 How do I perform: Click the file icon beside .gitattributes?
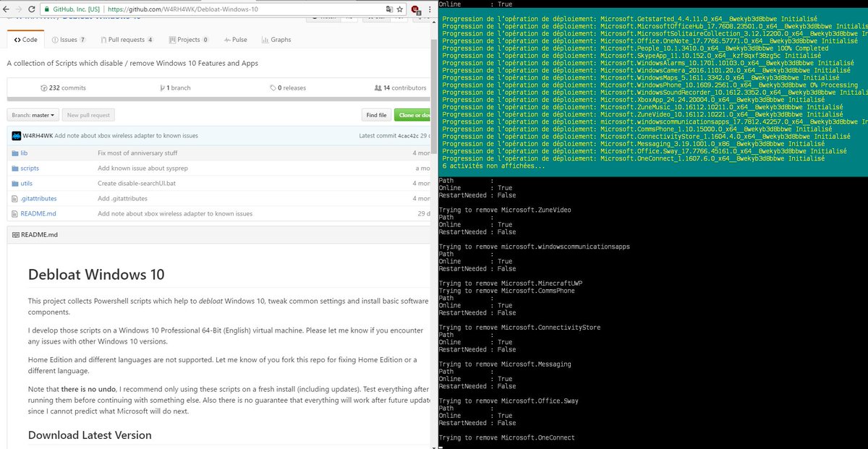[x=14, y=199]
